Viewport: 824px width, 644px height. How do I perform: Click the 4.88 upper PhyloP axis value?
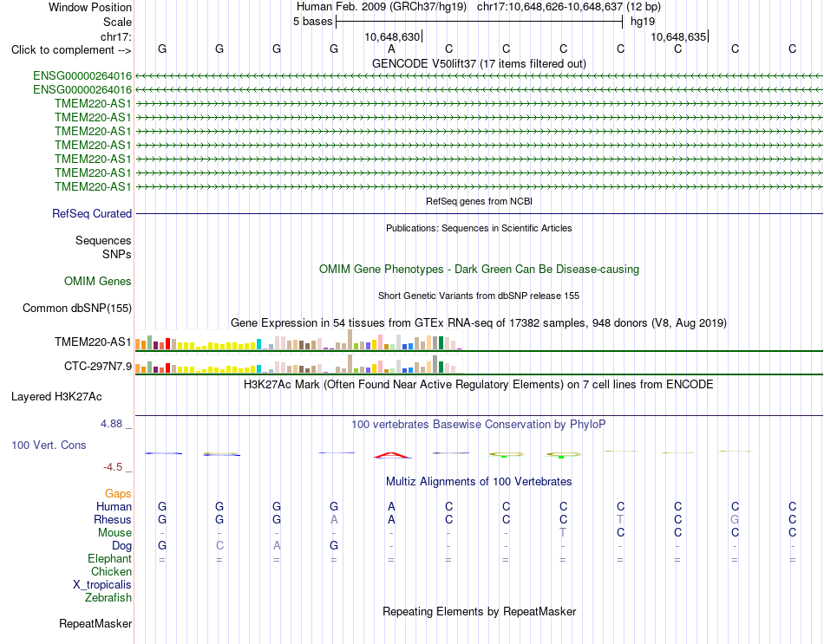click(111, 424)
